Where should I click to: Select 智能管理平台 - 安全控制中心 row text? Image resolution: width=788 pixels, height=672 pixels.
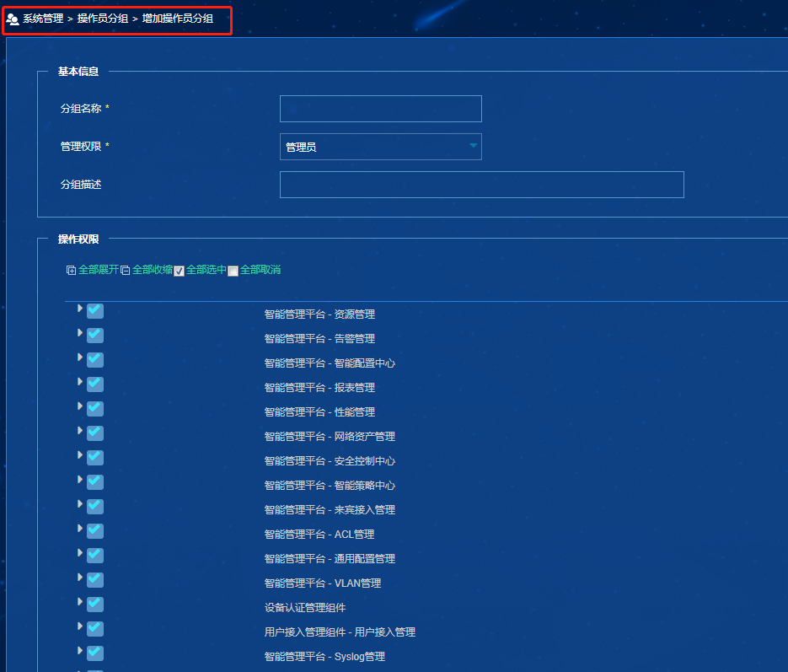[330, 461]
